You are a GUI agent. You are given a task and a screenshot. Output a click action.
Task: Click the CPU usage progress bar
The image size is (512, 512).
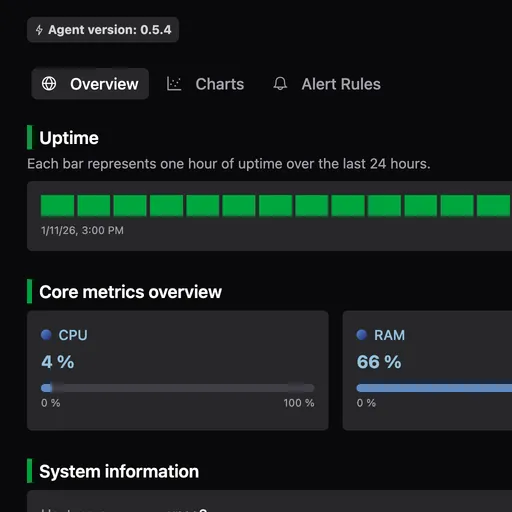pyautogui.click(x=178, y=388)
